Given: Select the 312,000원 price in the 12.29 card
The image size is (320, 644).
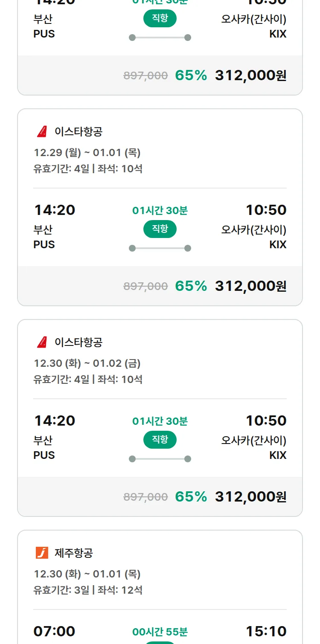Looking at the screenshot, I should (250, 286).
